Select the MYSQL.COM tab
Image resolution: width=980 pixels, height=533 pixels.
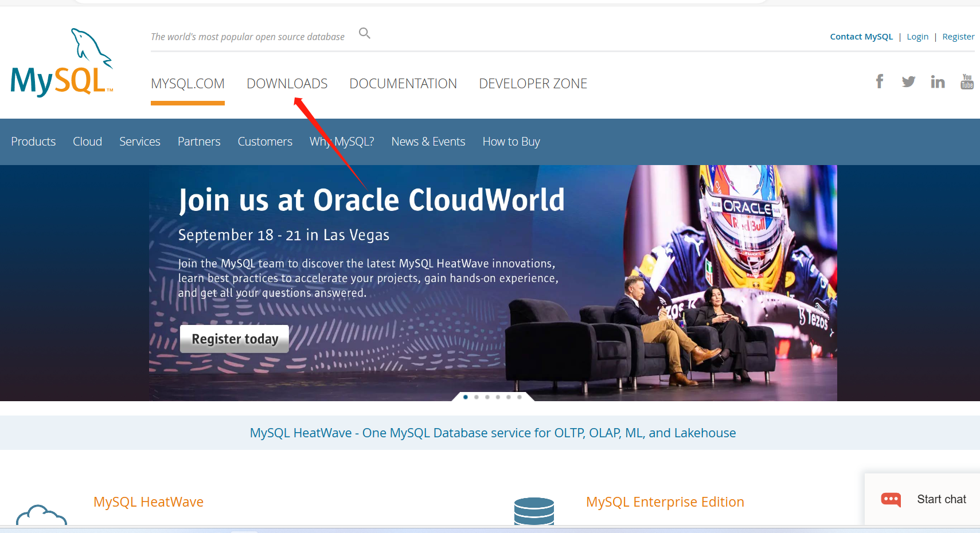coord(188,84)
